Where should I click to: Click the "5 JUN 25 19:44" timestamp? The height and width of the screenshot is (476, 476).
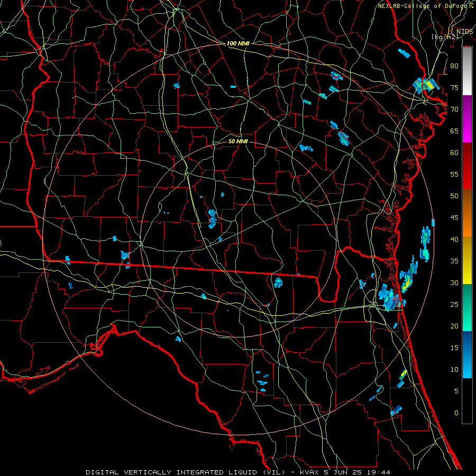point(357,472)
